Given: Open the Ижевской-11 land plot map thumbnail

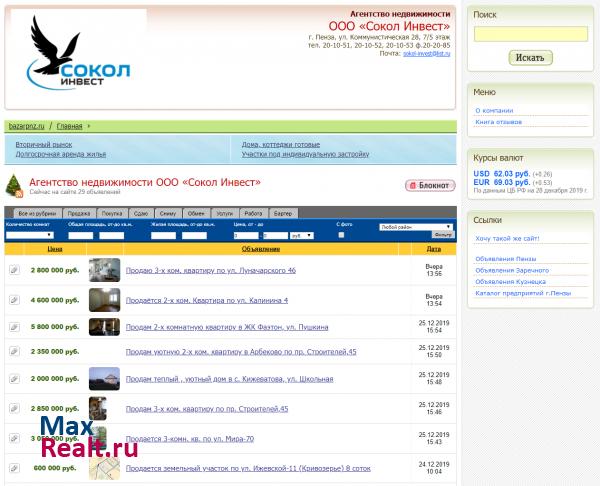Looking at the screenshot, I should pyautogui.click(x=104, y=468).
